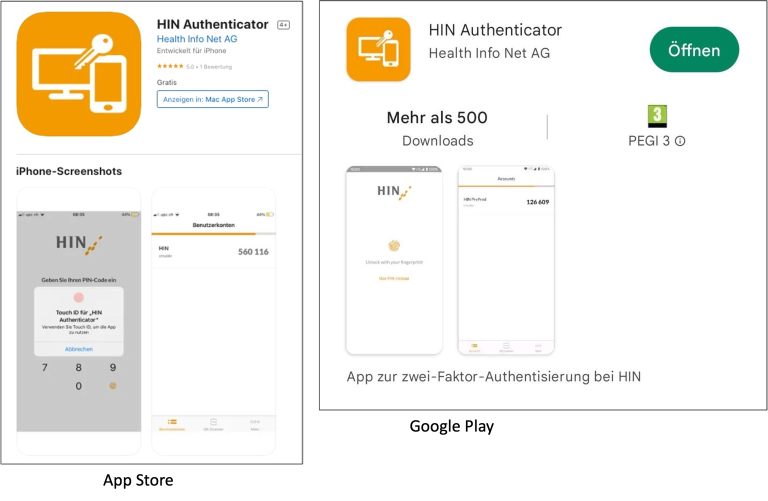The width and height of the screenshot is (768, 501).
Task: Click the Gratis price label
Action: coord(167,82)
